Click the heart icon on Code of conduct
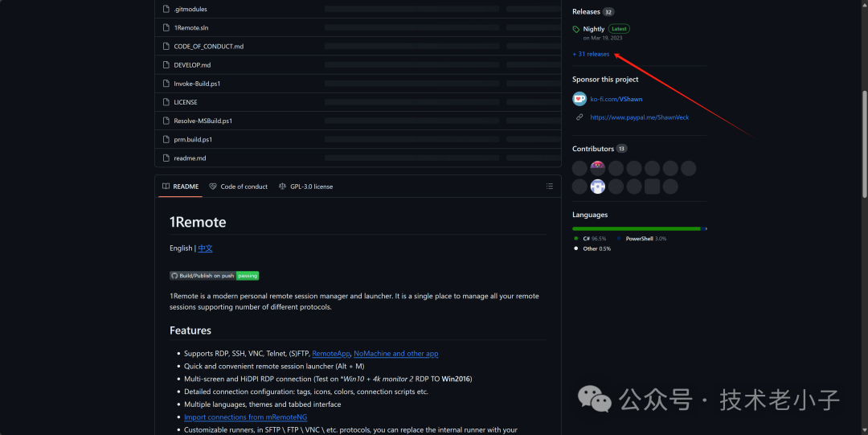Image resolution: width=868 pixels, height=435 pixels. tap(213, 187)
